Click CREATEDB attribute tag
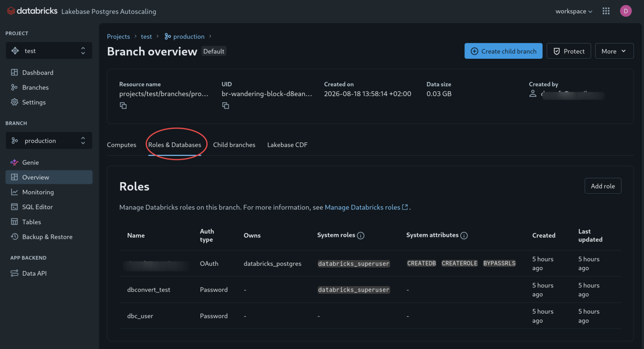Image resolution: width=644 pixels, height=349 pixels. (x=421, y=263)
